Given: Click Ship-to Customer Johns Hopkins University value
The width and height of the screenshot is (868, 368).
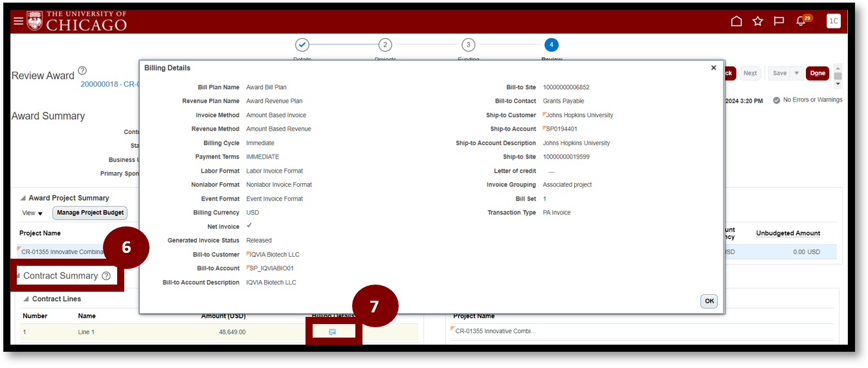Looking at the screenshot, I should click(x=579, y=115).
